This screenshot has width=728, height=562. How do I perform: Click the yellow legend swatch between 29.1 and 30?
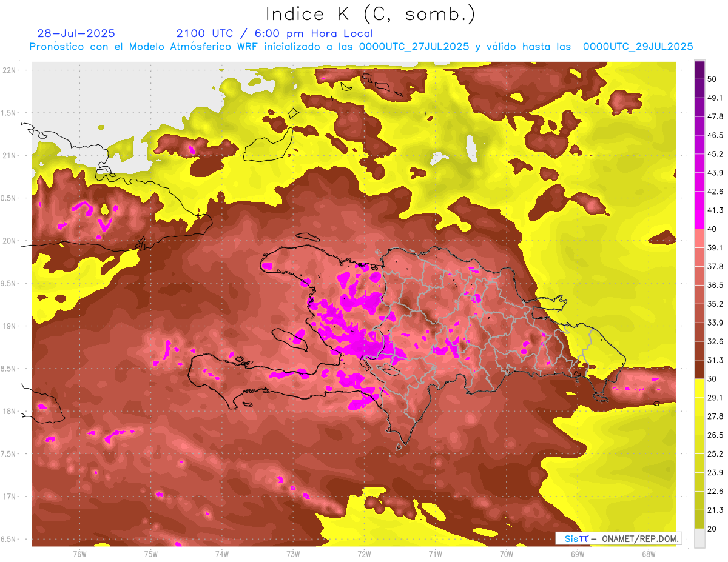click(699, 389)
